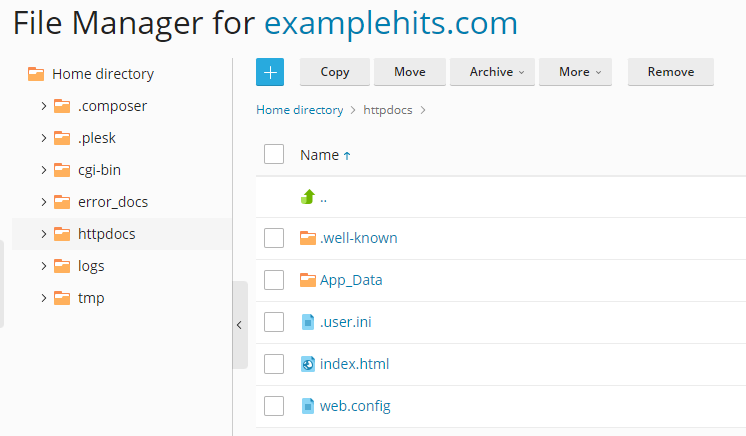Click the httpdocs folder icon in tree
Screen dimensions: 746x436
click(62, 234)
